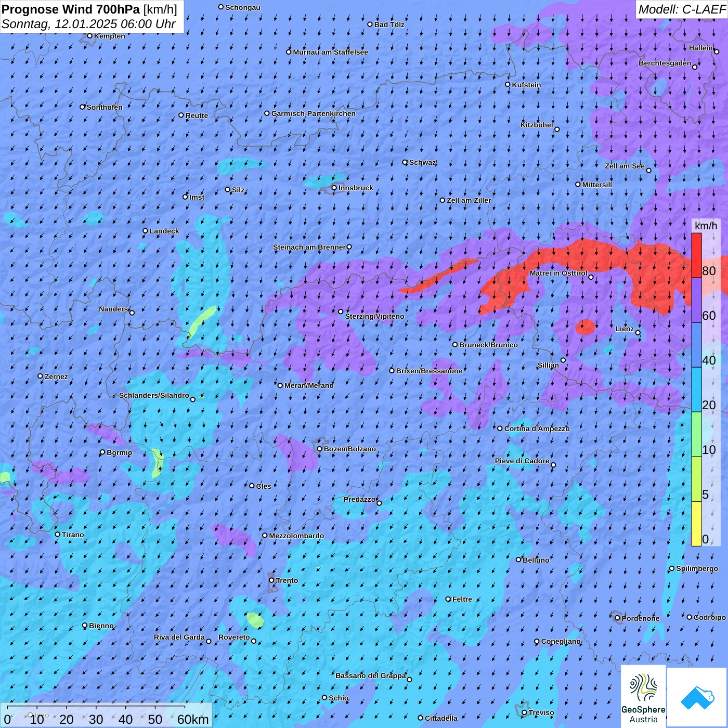Click the Riva del Garda label
Viewport: 728px width, 728px height.
point(179,637)
